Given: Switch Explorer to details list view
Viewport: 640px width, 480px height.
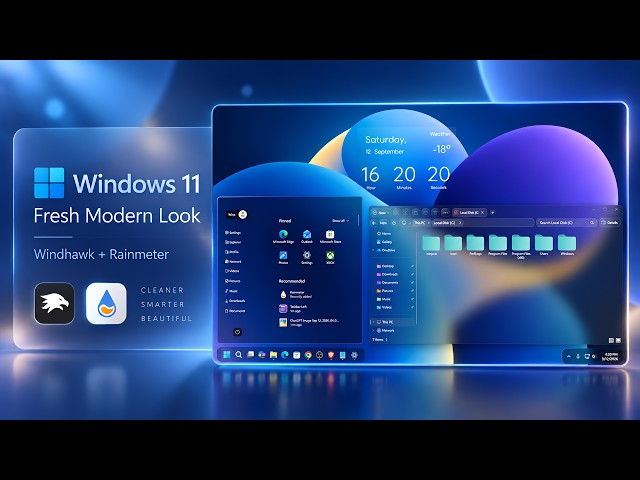Looking at the screenshot, I should click(611, 340).
